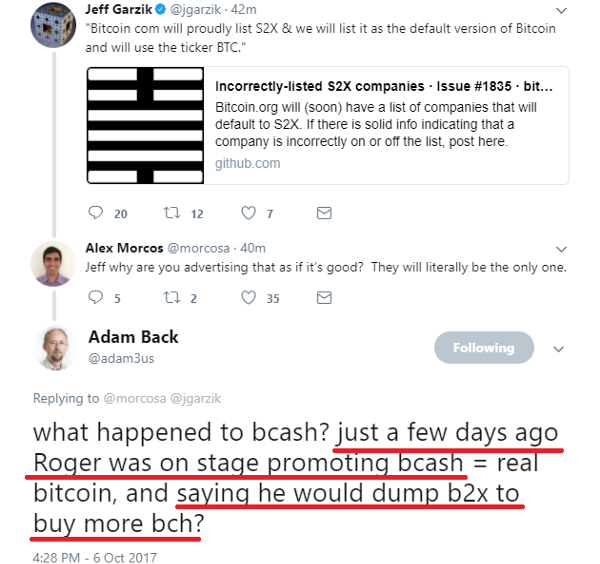The image size is (600, 564).
Task: Retweet Jeff Garzik's tweet
Action: [172, 212]
